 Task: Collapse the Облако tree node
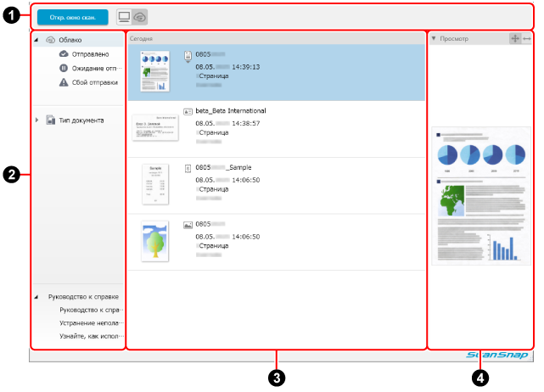point(36,40)
